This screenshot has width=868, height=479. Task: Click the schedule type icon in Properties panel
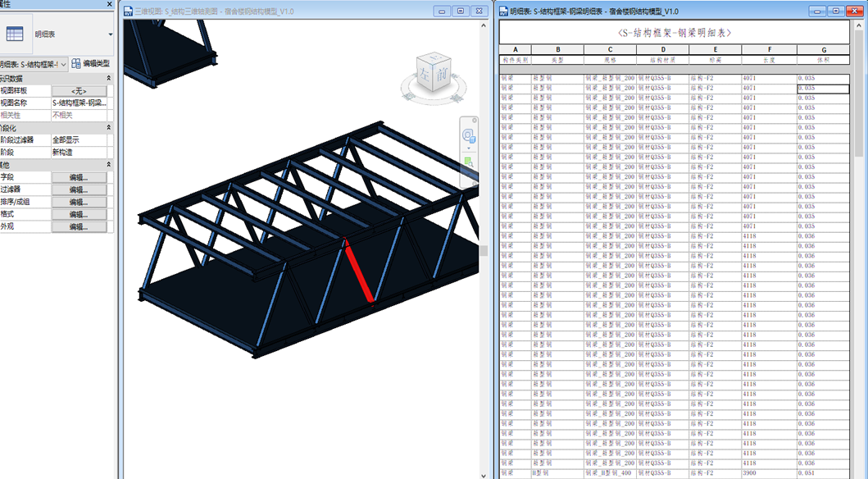click(x=15, y=34)
